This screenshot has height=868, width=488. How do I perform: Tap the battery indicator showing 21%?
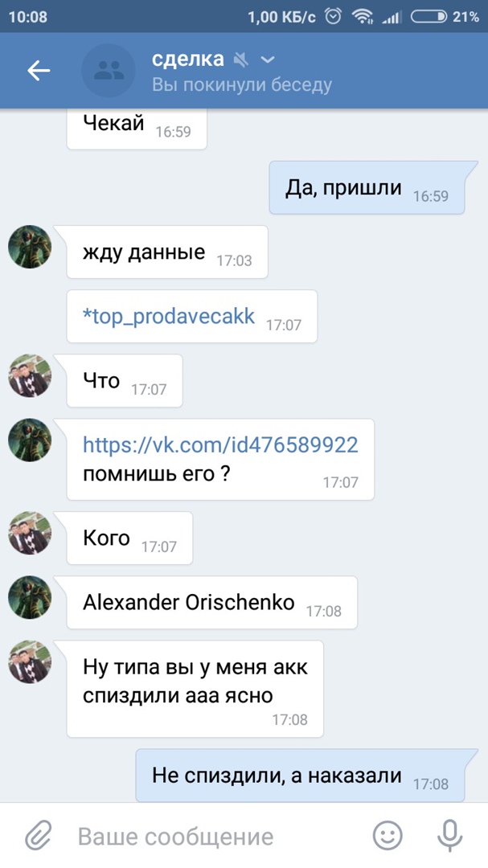pos(445,17)
